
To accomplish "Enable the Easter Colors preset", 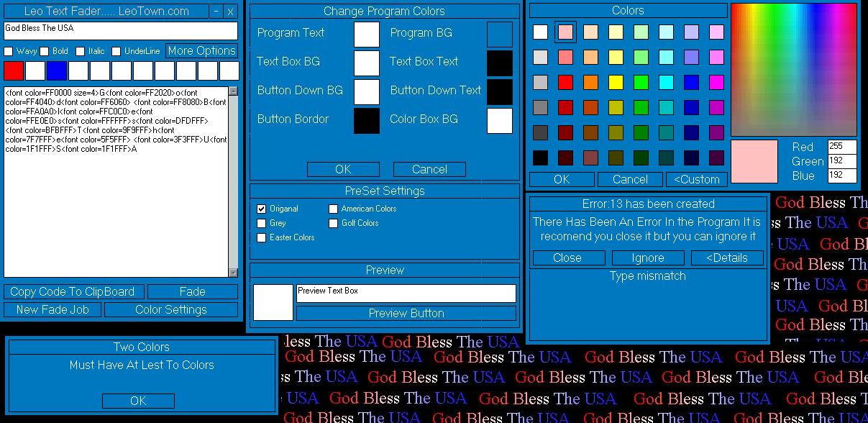I will 262,238.
